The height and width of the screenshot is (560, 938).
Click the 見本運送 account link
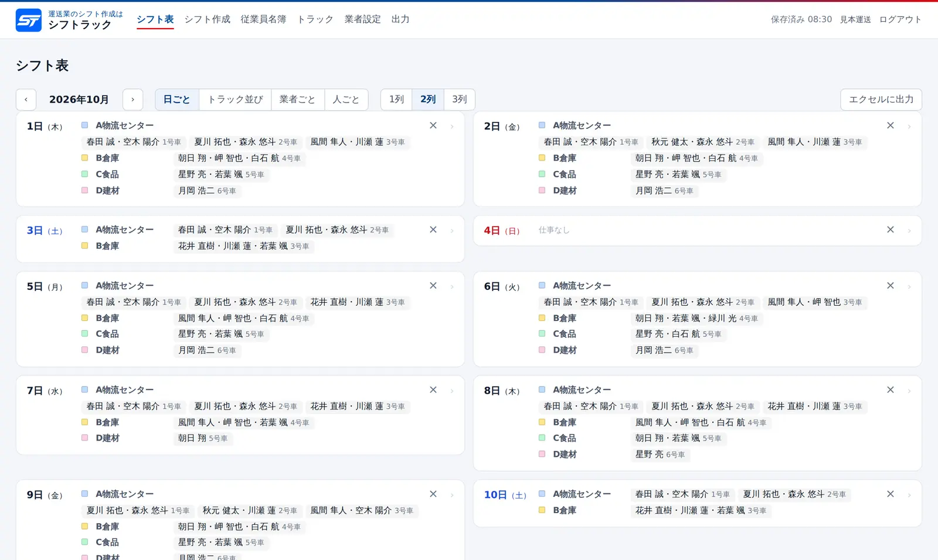[x=855, y=19]
